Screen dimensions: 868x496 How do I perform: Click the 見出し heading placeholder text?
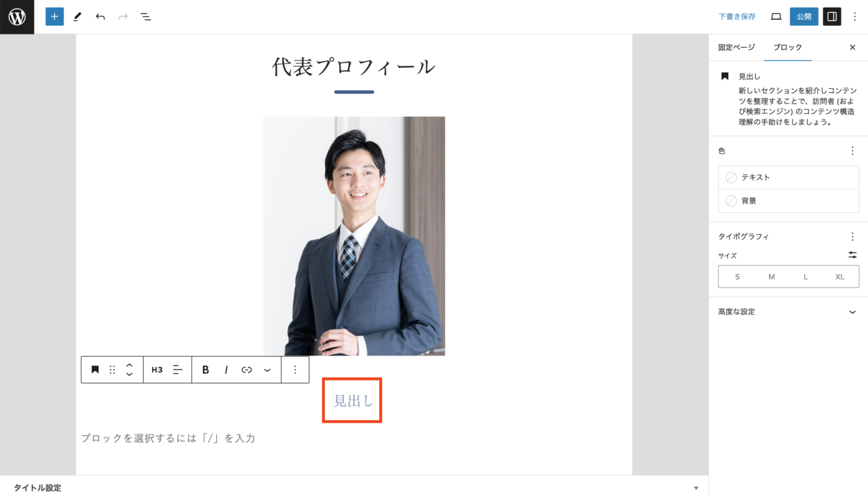[353, 401]
